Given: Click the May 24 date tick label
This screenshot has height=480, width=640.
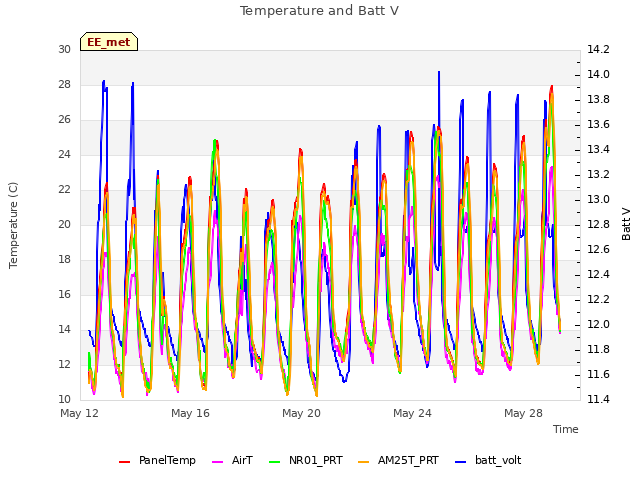Looking at the screenshot, I should pyautogui.click(x=412, y=413).
